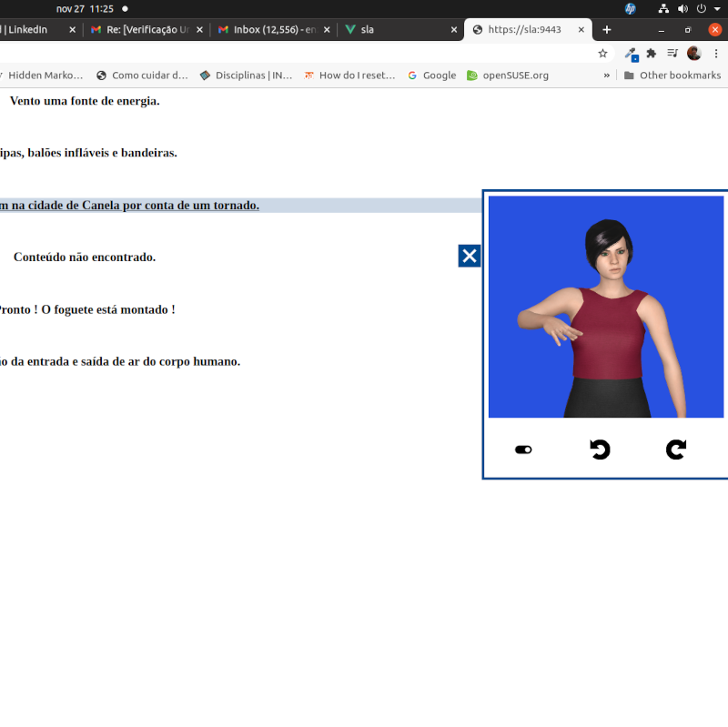Screen dimensions: 728x727
Task: Click the Chrome profile avatar
Action: pos(694,54)
